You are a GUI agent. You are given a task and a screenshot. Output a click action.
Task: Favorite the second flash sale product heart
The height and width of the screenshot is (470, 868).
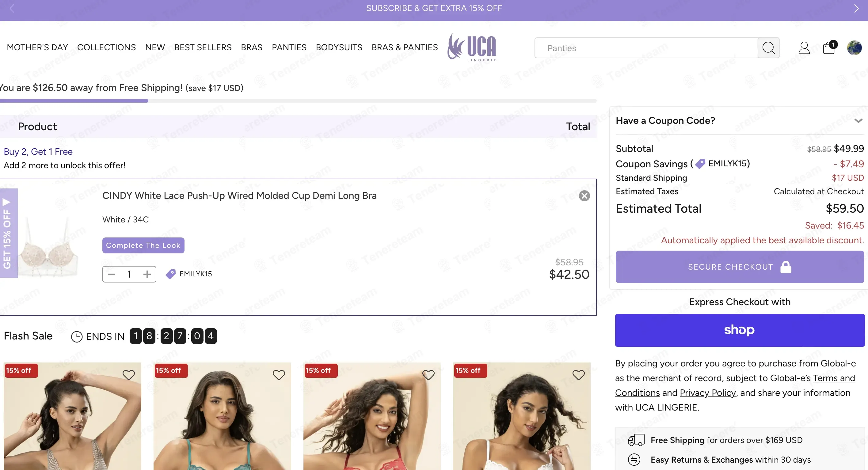279,375
